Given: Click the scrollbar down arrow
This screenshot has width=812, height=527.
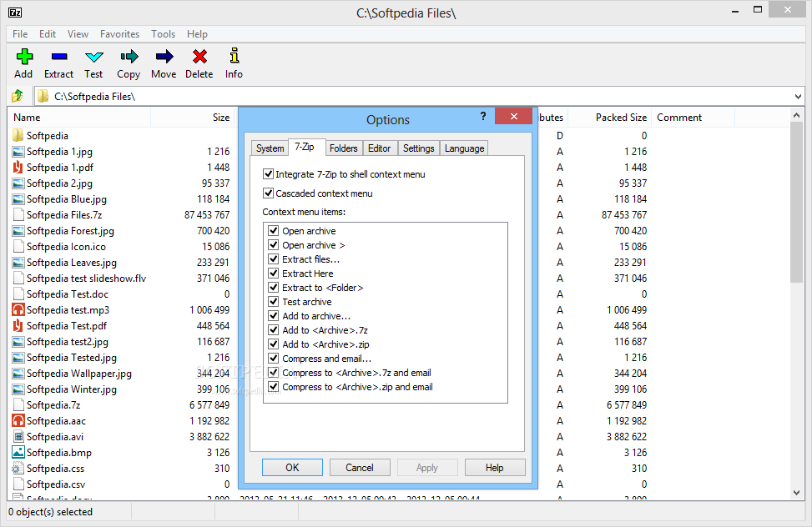Looking at the screenshot, I should point(796,493).
